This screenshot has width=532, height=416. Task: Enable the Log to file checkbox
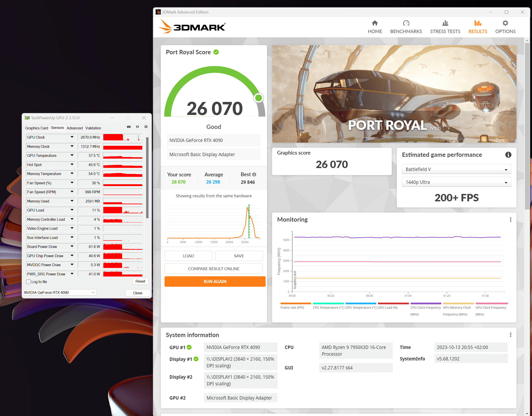point(29,282)
